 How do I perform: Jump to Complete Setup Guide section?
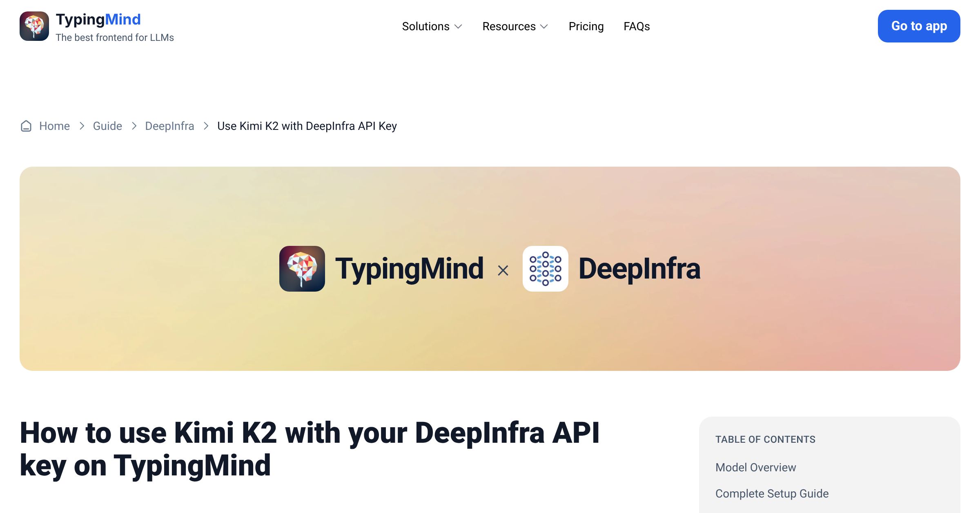click(772, 493)
